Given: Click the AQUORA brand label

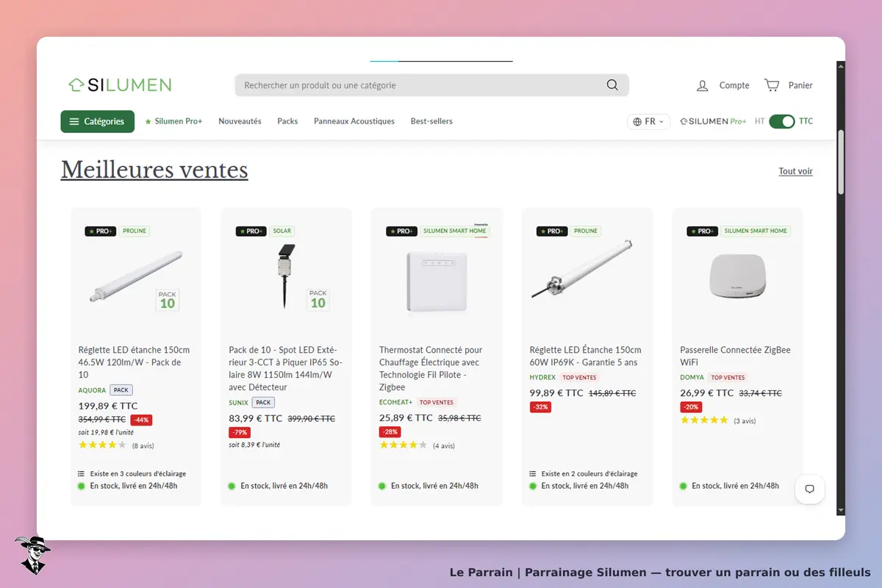Looking at the screenshot, I should tap(93, 390).
